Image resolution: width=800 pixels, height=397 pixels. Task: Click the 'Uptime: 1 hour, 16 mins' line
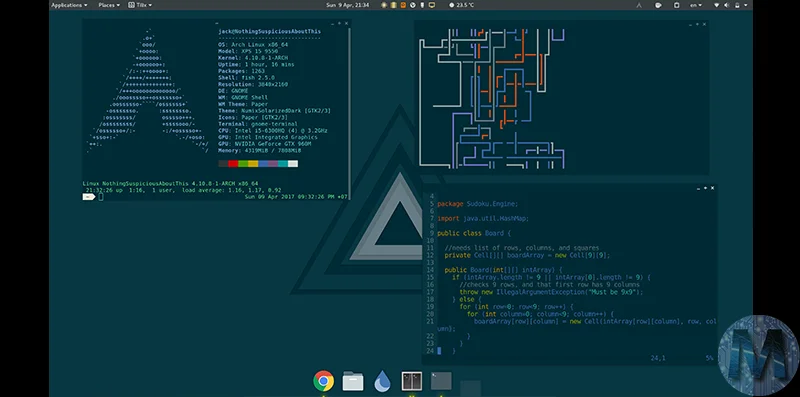pos(256,64)
